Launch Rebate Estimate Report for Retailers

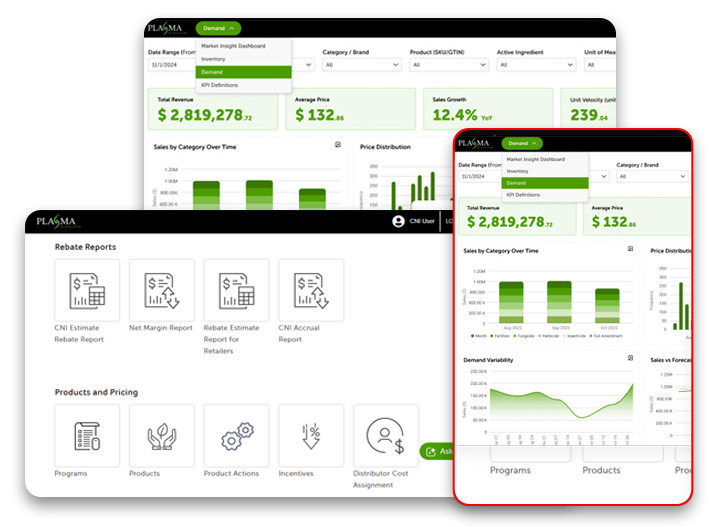(236, 290)
